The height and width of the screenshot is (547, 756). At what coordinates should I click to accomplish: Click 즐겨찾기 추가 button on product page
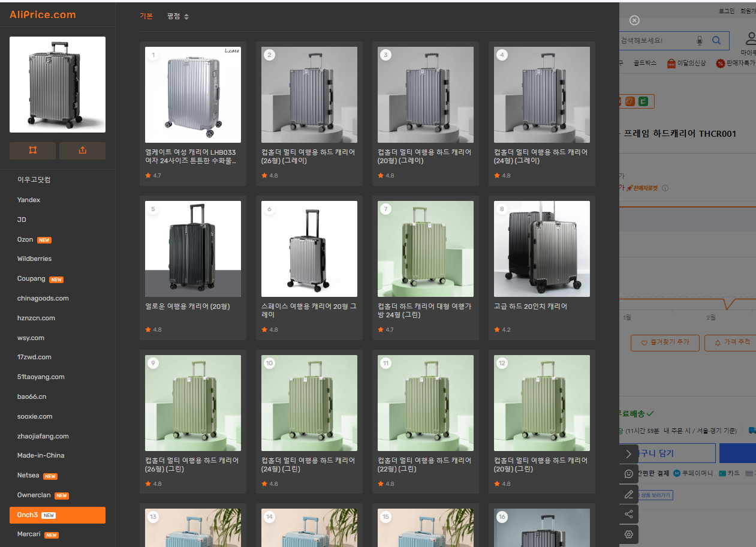pos(665,343)
